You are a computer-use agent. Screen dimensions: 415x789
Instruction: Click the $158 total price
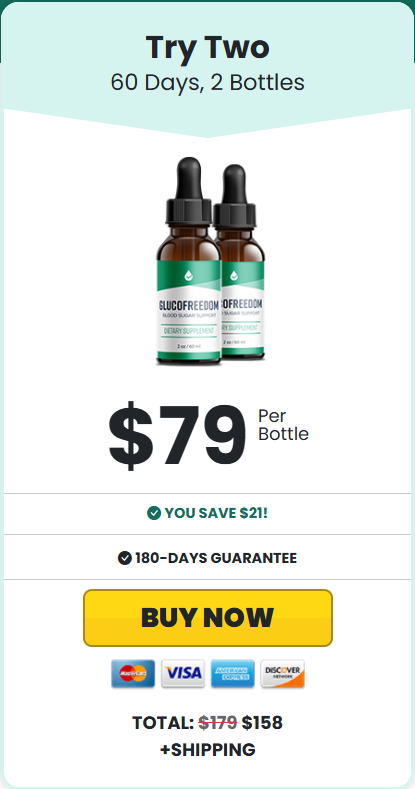click(x=262, y=723)
